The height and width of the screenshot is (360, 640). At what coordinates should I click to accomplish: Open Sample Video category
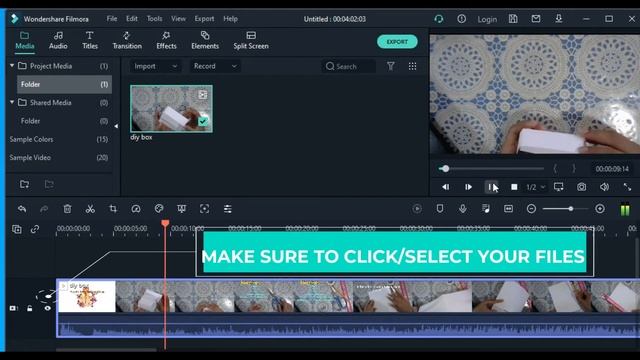(x=59, y=158)
